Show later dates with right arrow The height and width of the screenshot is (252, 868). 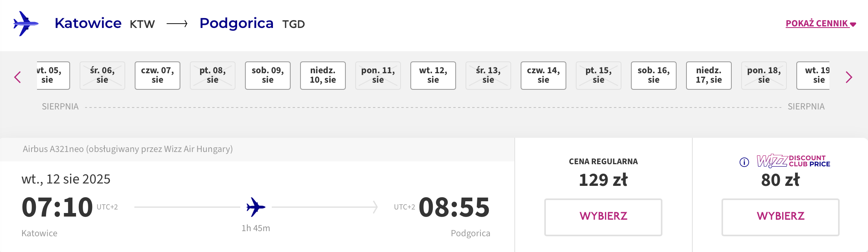[849, 77]
